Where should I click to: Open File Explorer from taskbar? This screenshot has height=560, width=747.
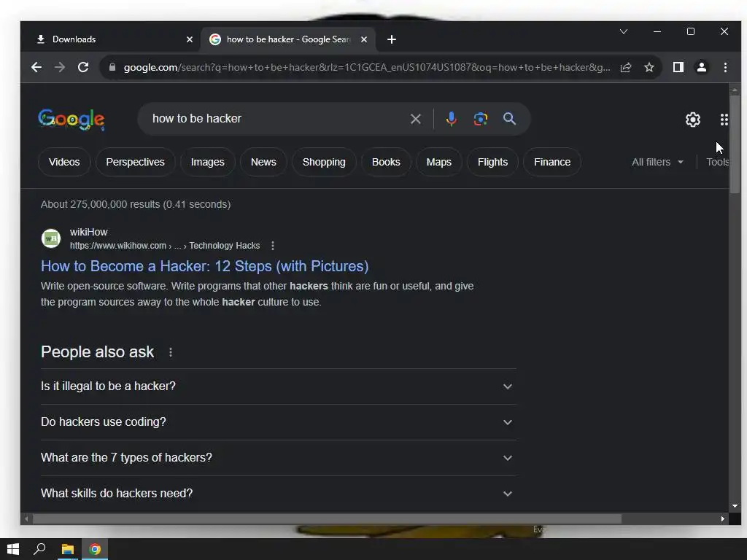[67, 550]
